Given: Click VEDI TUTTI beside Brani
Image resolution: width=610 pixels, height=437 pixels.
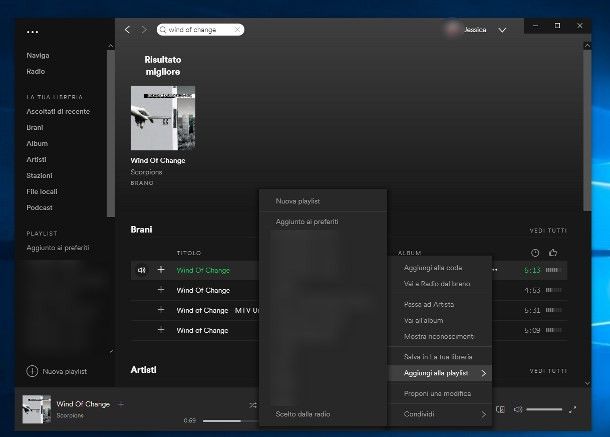Looking at the screenshot, I should [x=548, y=230].
